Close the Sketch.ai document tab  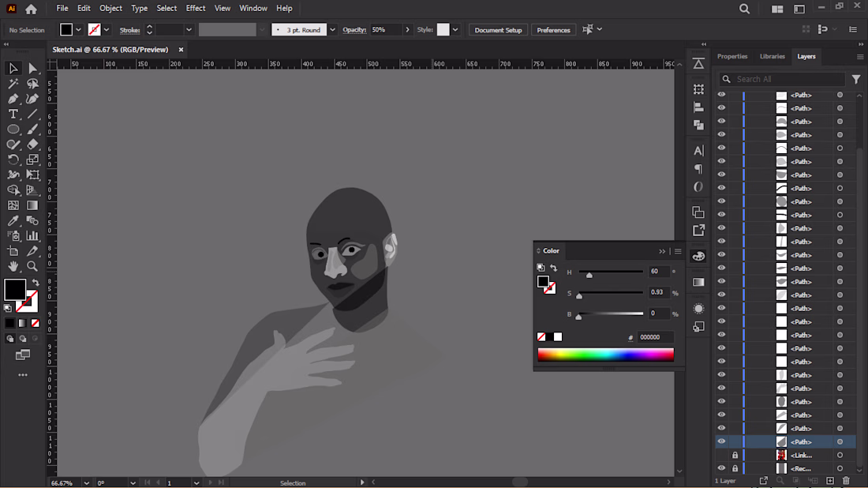pyautogui.click(x=181, y=50)
